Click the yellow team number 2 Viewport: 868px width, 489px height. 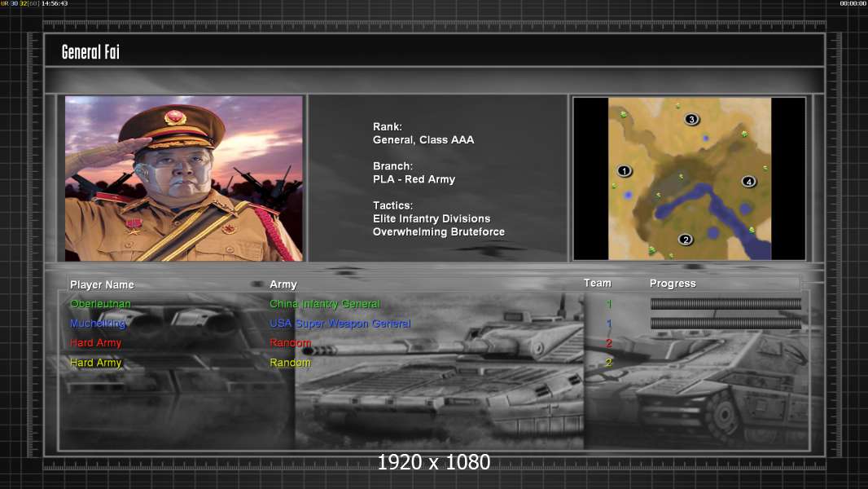tap(609, 363)
